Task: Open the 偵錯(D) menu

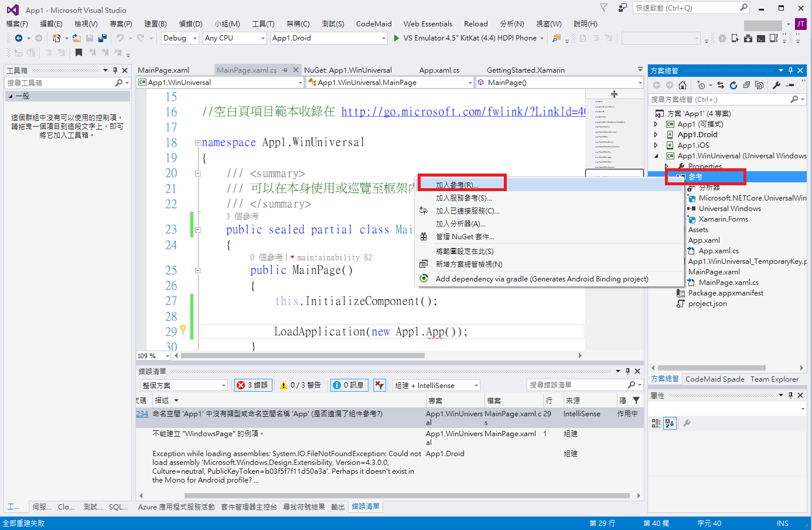Action: [x=190, y=24]
